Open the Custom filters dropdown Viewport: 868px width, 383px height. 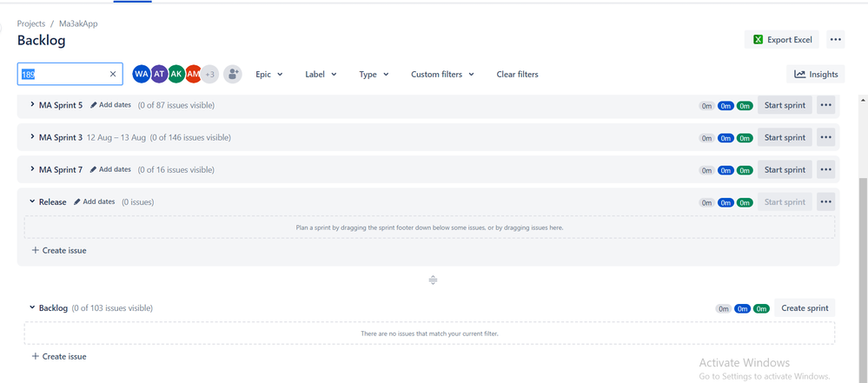coord(442,74)
